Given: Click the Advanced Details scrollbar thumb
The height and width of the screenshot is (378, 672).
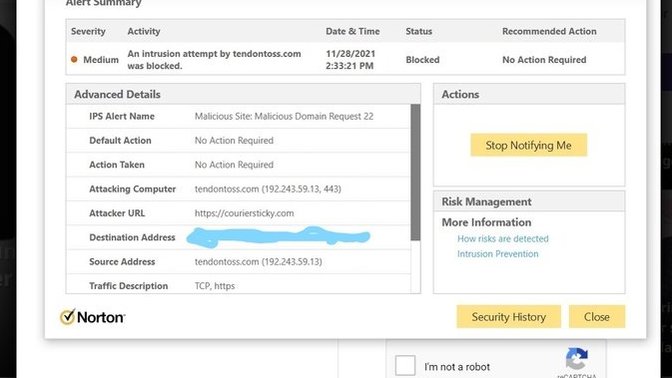Looking at the screenshot, I should [415, 172].
